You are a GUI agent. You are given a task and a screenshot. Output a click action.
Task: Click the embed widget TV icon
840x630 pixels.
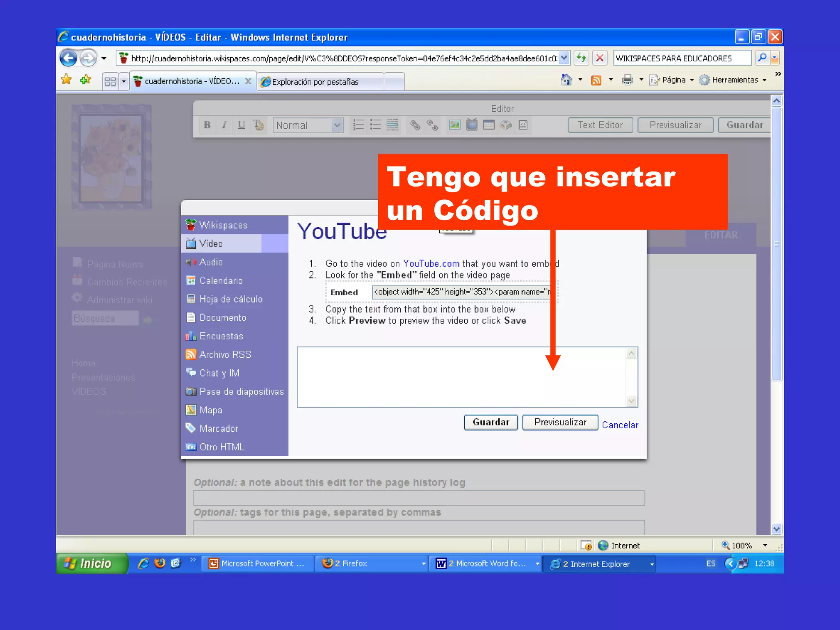point(472,125)
